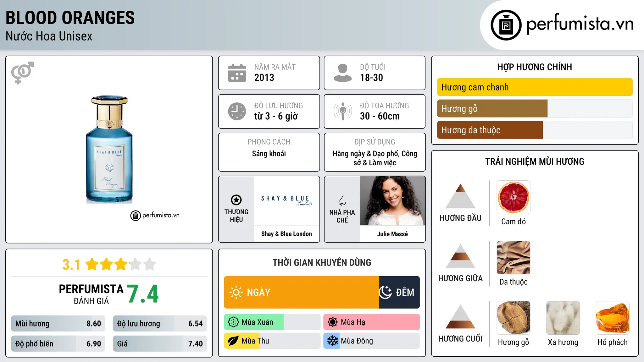Click the moon icon in the Đêm bar
Image resolution: width=644 pixels, height=362 pixels.
385,292
